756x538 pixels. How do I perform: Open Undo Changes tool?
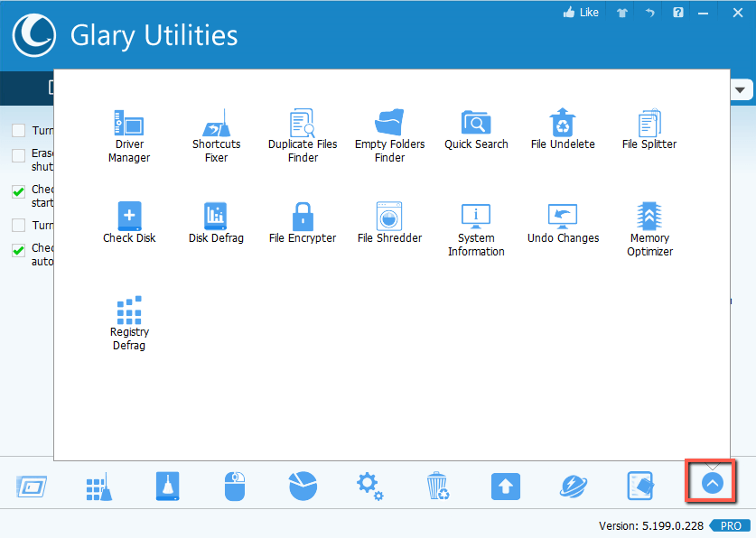point(563,223)
